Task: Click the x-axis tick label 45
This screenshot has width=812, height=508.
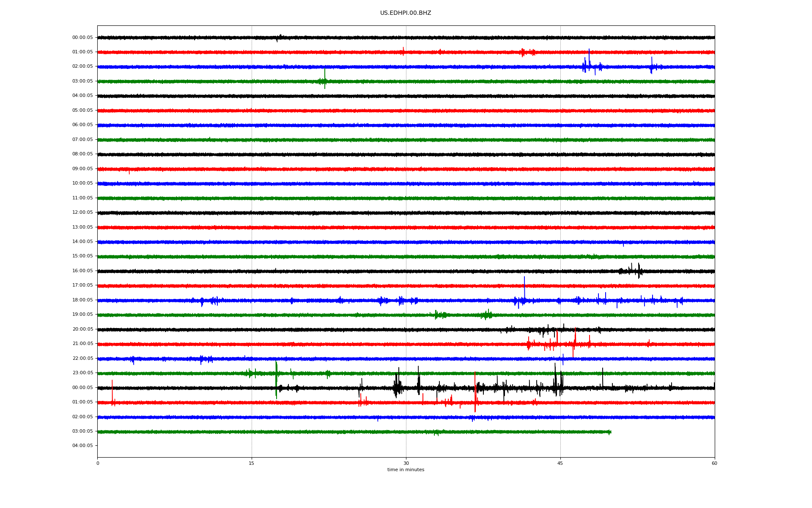Action: (x=560, y=464)
